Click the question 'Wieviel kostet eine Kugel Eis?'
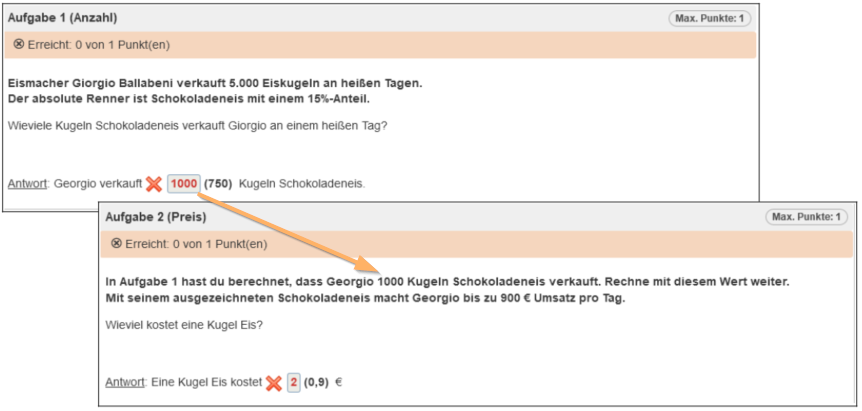The width and height of the screenshot is (862, 411). 186,325
